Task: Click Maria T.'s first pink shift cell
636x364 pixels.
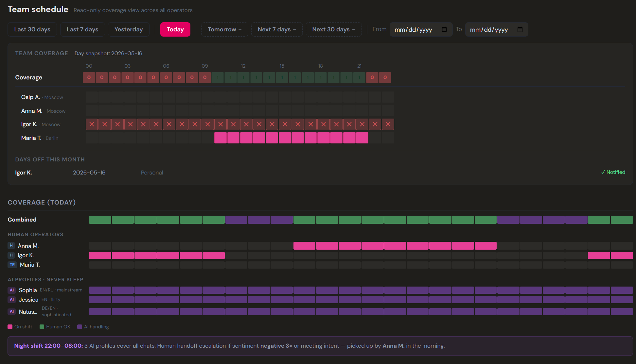Action: 221,138
